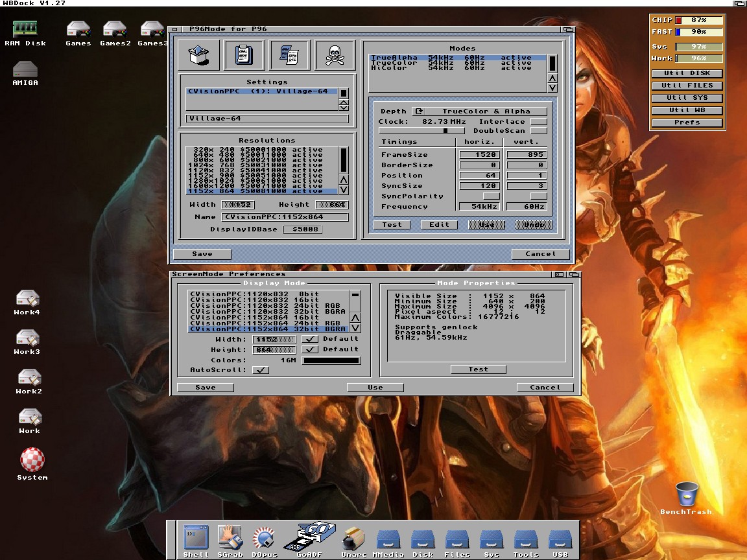Image resolution: width=747 pixels, height=560 pixels.
Task: Click the DisplayIDBase field
Action: pyautogui.click(x=303, y=229)
